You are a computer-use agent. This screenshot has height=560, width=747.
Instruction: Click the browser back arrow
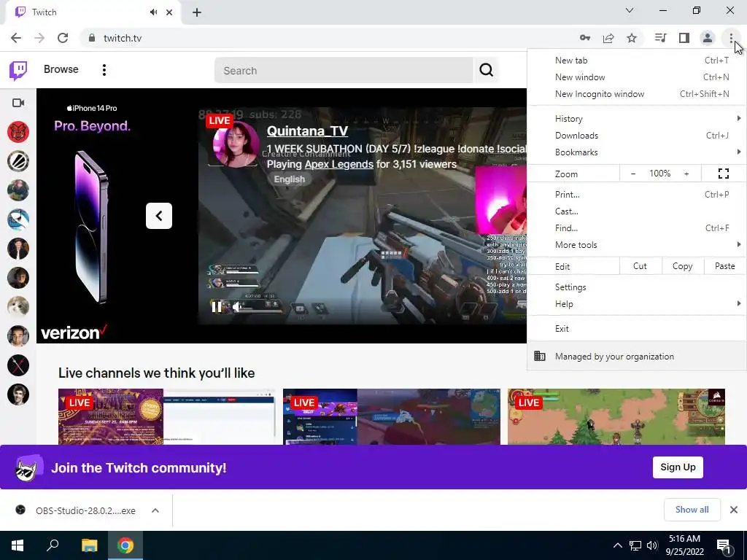pyautogui.click(x=16, y=38)
